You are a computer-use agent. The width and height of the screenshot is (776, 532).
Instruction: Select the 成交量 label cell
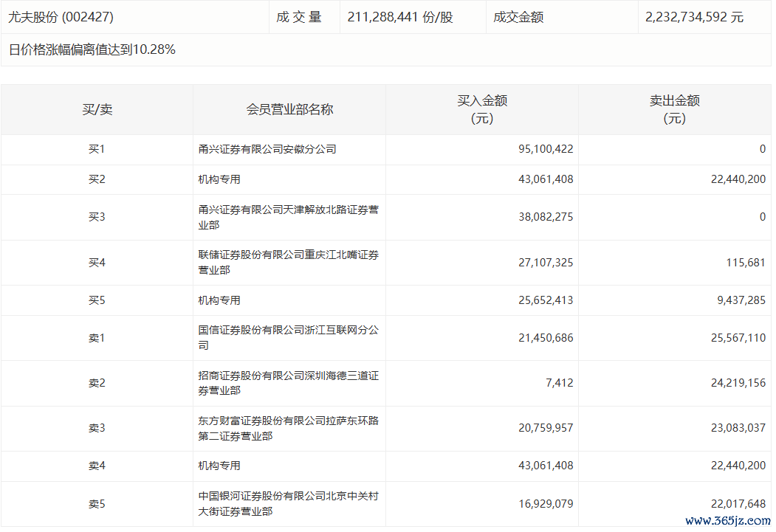[x=299, y=17]
